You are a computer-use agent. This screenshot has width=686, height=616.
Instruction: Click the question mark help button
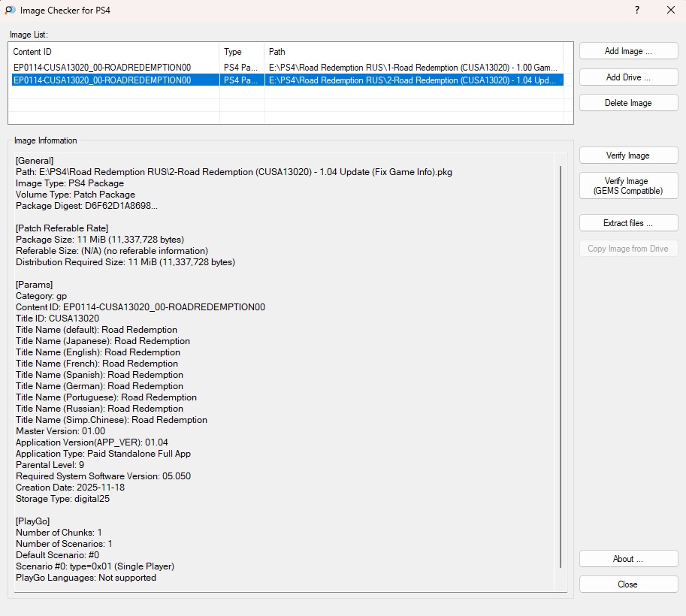click(x=636, y=11)
